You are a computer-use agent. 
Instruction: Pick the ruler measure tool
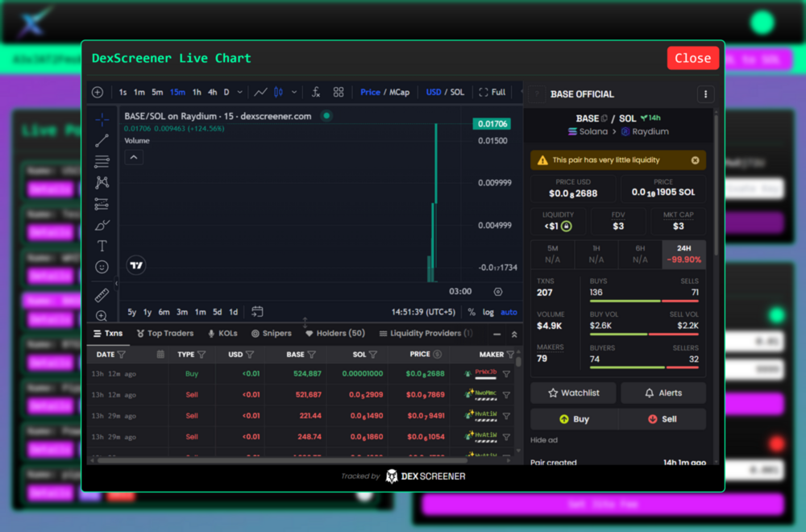point(102,295)
